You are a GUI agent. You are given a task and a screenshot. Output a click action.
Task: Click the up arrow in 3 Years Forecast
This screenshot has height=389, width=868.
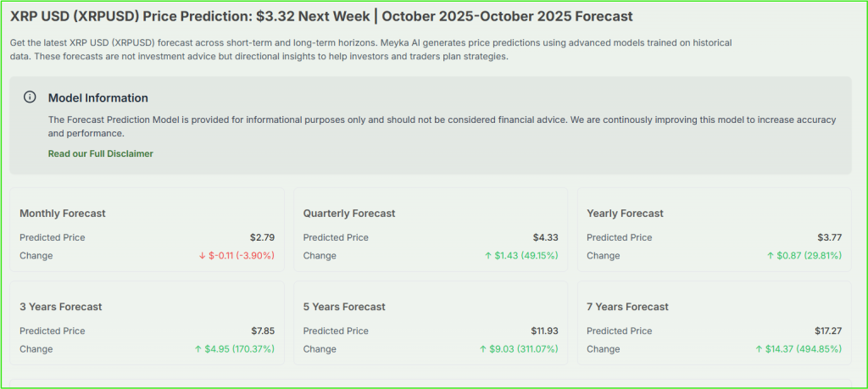coord(196,348)
